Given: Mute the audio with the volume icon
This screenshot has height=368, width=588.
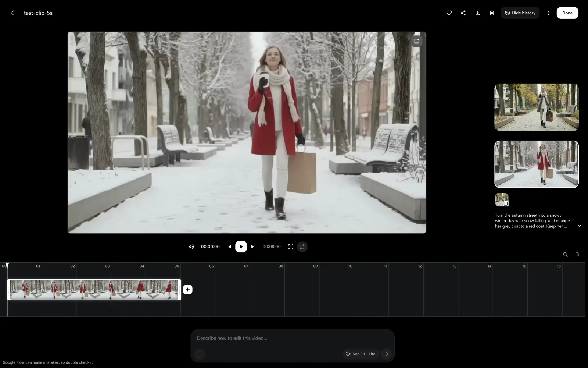Looking at the screenshot, I should 191,247.
